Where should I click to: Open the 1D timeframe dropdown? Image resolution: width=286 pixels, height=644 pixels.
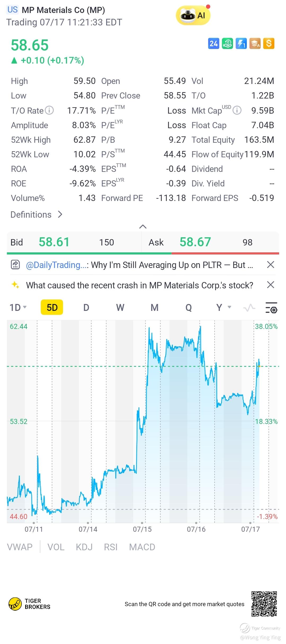tap(18, 308)
